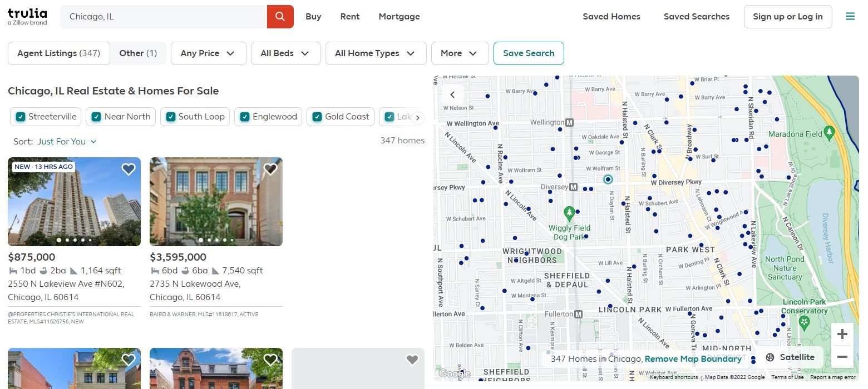This screenshot has height=389, width=868.
Task: Heart the loading gray listing card
Action: pos(412,360)
